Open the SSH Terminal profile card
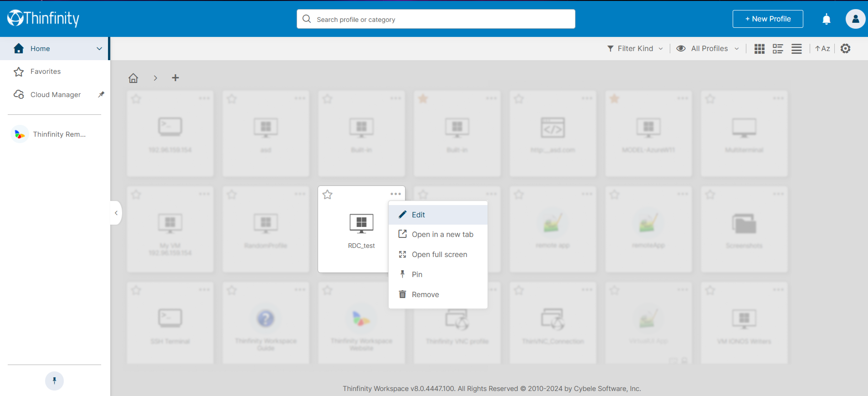Screen dimensions: 868x396 click(170, 323)
